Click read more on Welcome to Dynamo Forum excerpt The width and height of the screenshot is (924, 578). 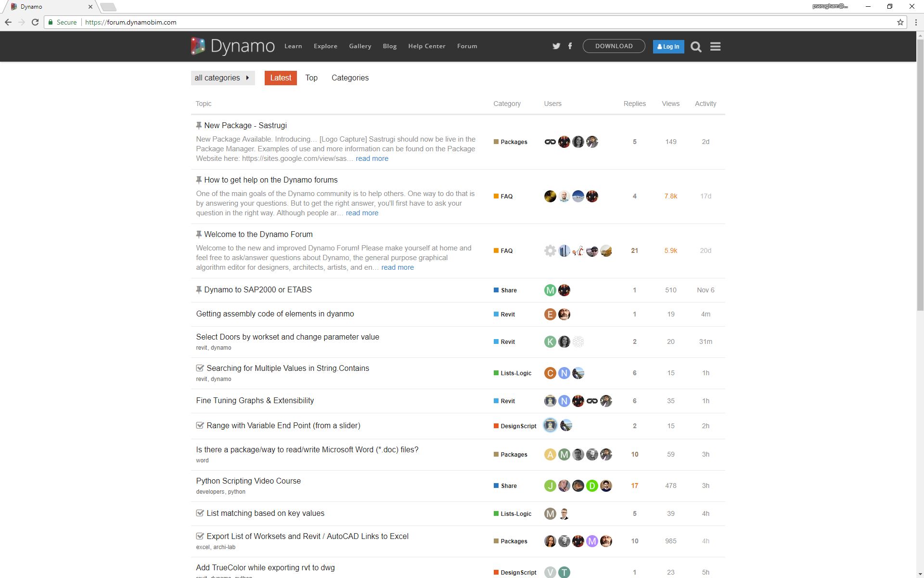coord(398,267)
